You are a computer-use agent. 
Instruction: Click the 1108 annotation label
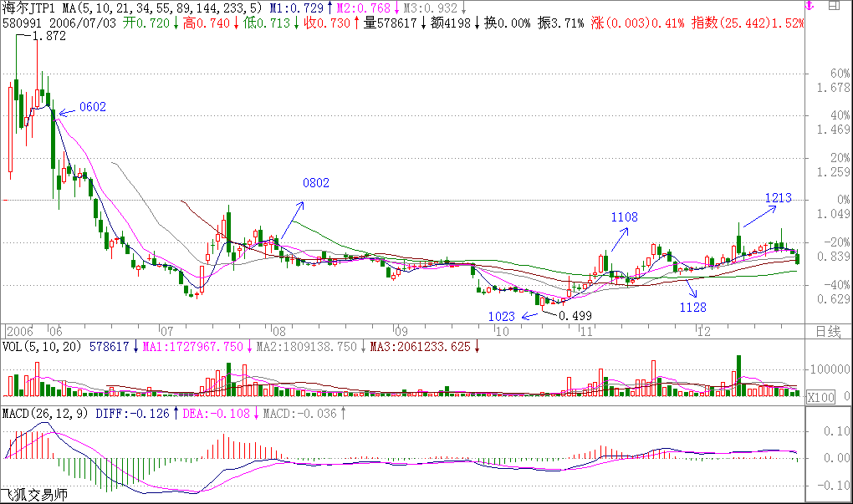624,217
